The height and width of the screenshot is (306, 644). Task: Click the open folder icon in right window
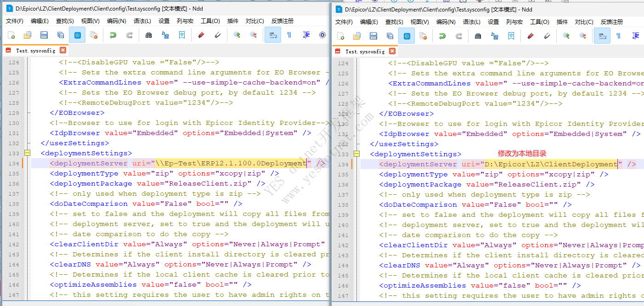point(357,36)
